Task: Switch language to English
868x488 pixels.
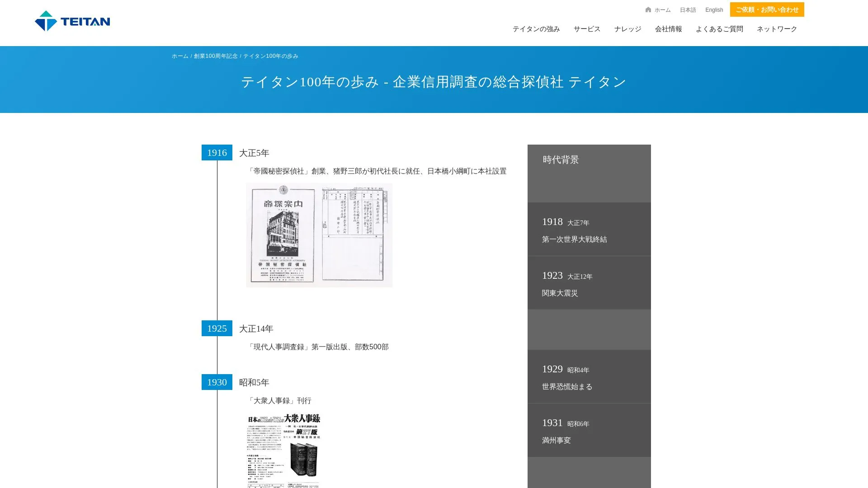Action: (x=714, y=10)
